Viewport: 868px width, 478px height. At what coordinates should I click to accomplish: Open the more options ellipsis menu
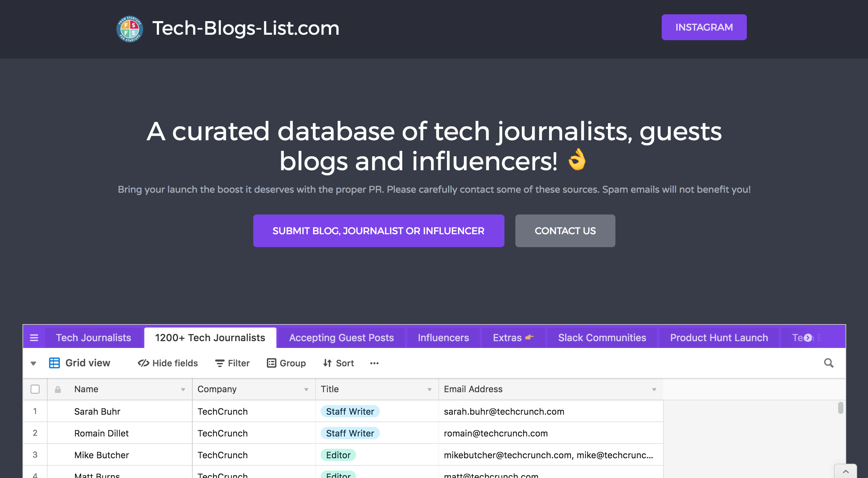374,363
